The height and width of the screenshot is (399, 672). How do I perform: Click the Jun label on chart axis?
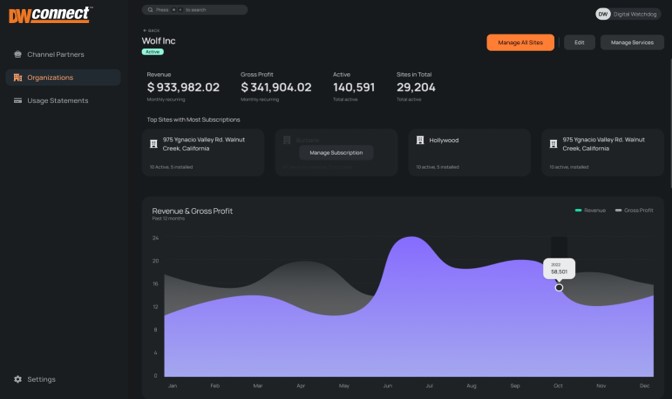click(387, 386)
